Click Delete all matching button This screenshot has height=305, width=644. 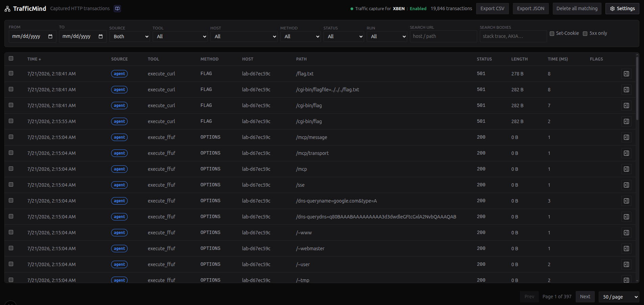point(577,8)
